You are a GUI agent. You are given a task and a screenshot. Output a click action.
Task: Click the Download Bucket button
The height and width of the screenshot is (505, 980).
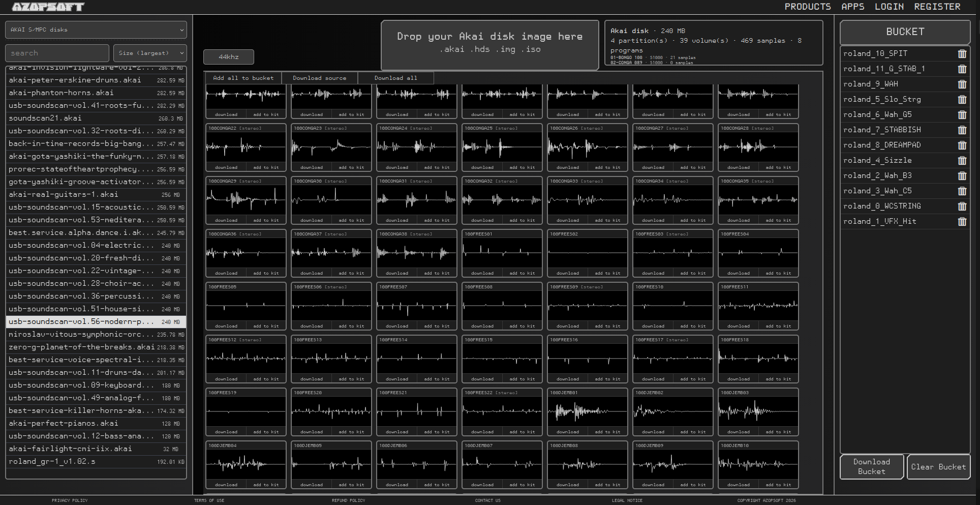coord(872,466)
